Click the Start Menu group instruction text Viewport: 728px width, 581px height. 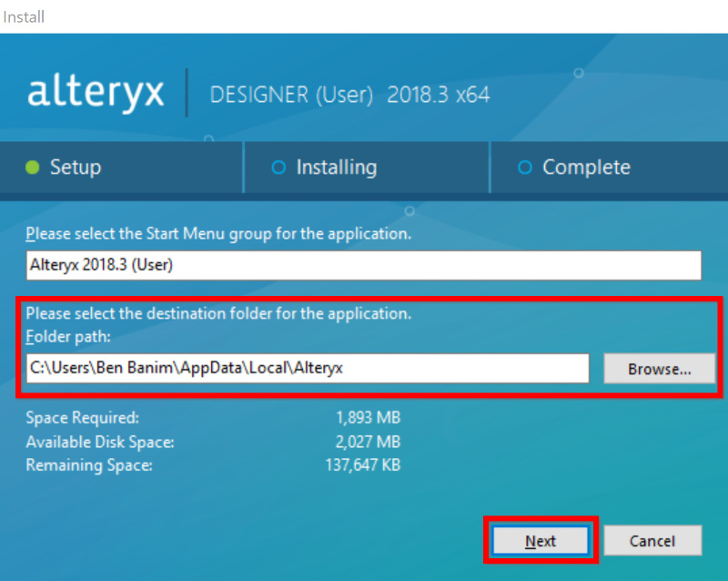(x=218, y=234)
